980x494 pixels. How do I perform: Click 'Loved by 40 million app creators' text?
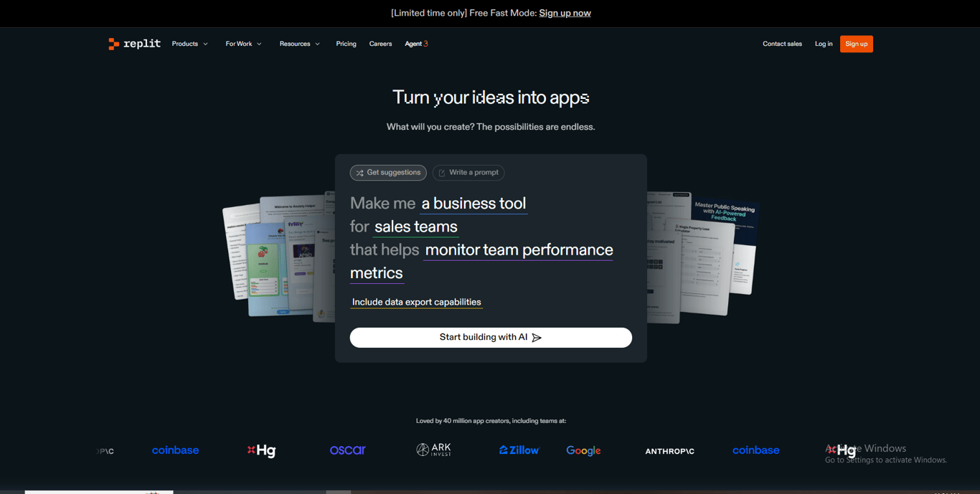coord(491,421)
